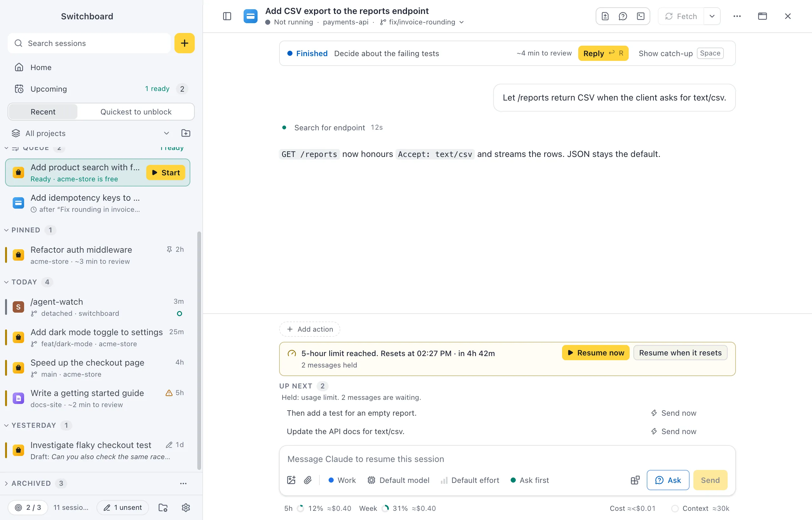This screenshot has height=520, width=812.
Task: Click the widgets icon beside Ask button
Action: click(635, 480)
